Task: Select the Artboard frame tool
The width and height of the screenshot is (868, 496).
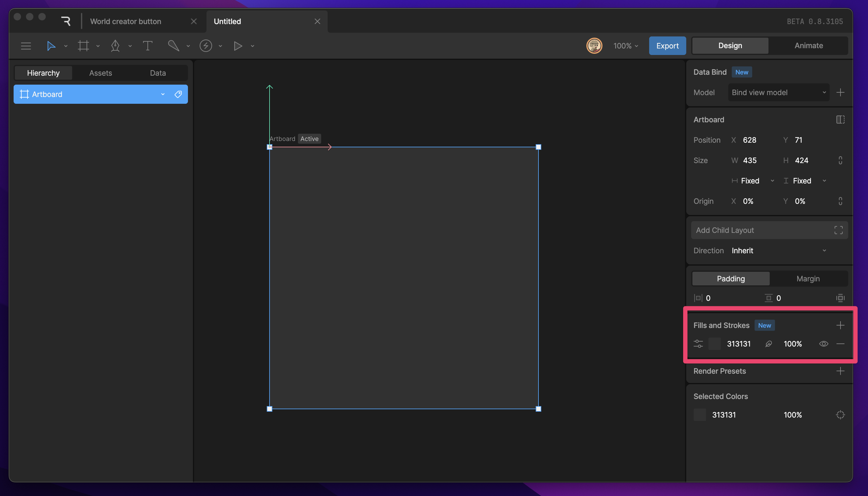Action: (83, 46)
